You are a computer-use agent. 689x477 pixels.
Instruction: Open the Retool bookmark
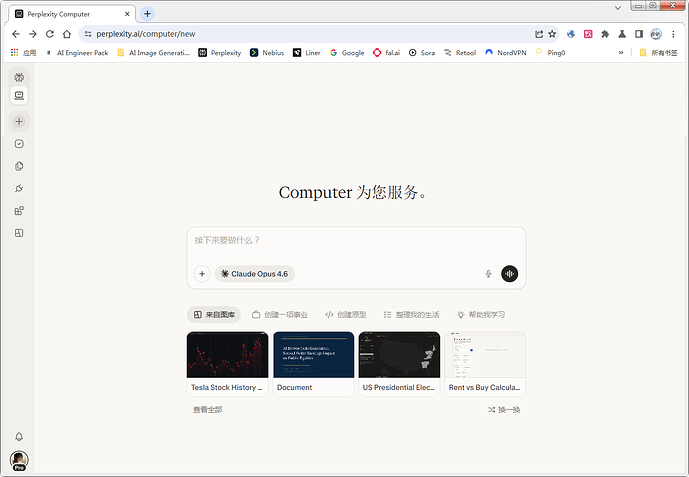[x=460, y=53]
